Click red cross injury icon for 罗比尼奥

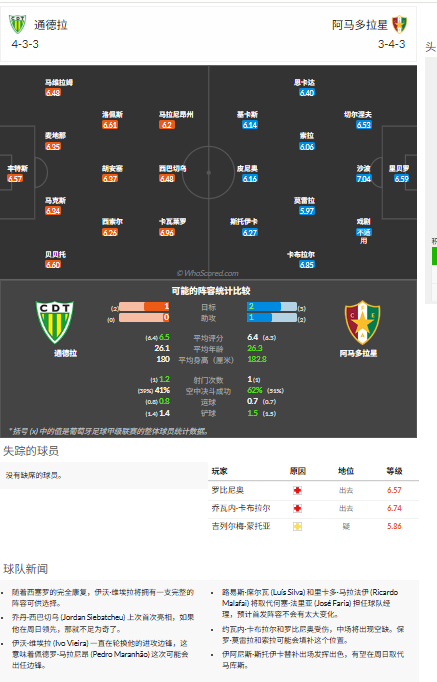[x=297, y=491]
